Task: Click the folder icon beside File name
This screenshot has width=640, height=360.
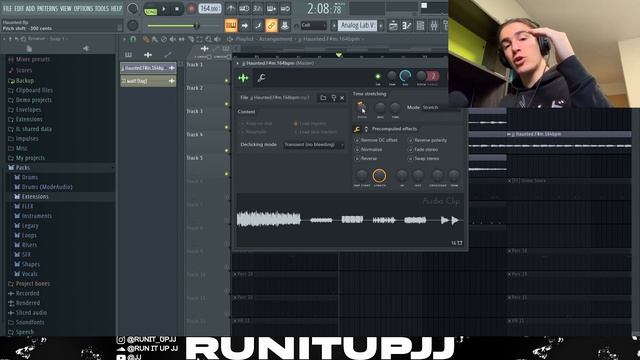Action: click(x=323, y=98)
